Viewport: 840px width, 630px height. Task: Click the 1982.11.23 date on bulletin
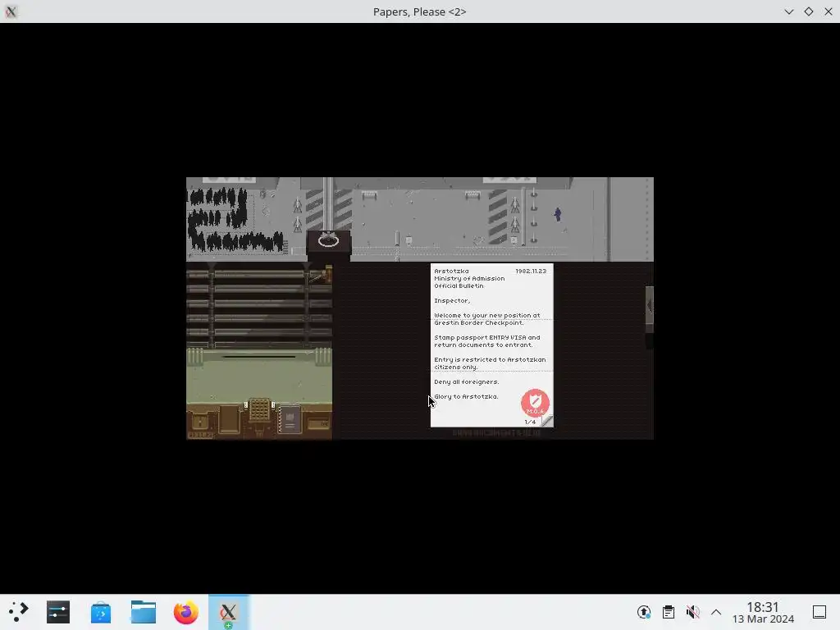(x=531, y=271)
